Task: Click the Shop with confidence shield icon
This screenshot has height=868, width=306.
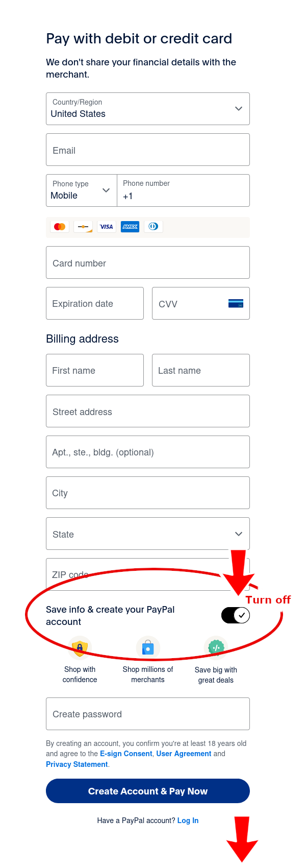Action: click(x=80, y=648)
